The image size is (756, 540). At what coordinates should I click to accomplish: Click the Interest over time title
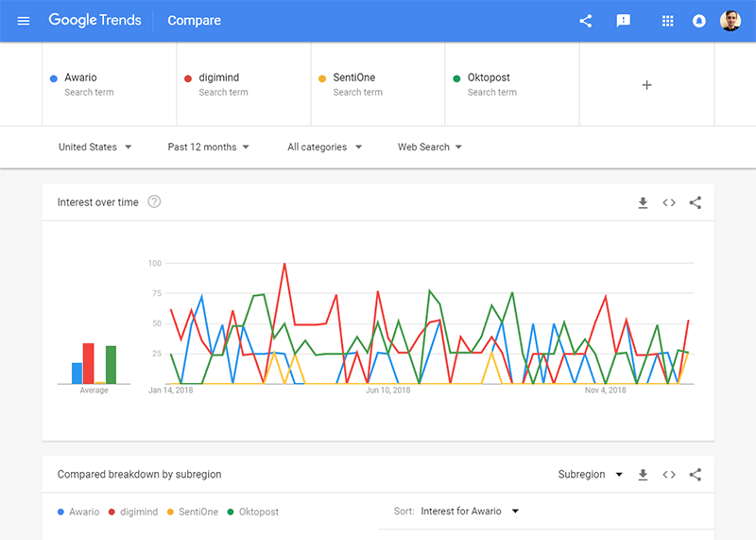(x=98, y=202)
